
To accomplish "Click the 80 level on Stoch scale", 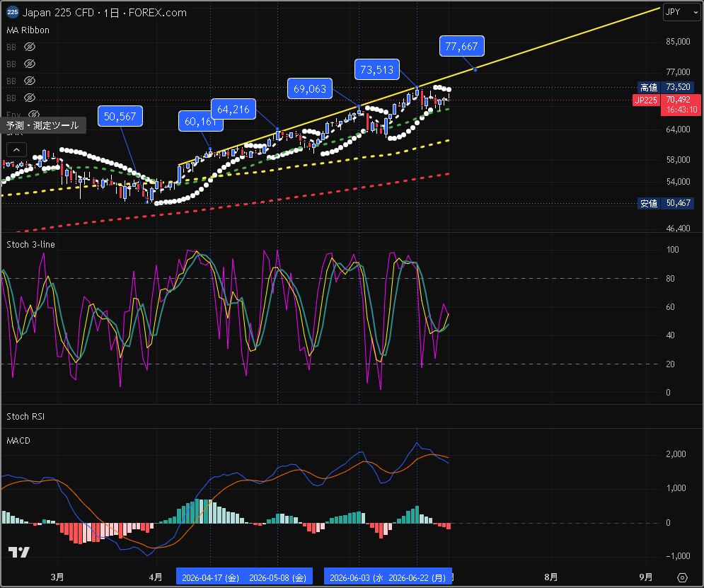I will coord(670,279).
